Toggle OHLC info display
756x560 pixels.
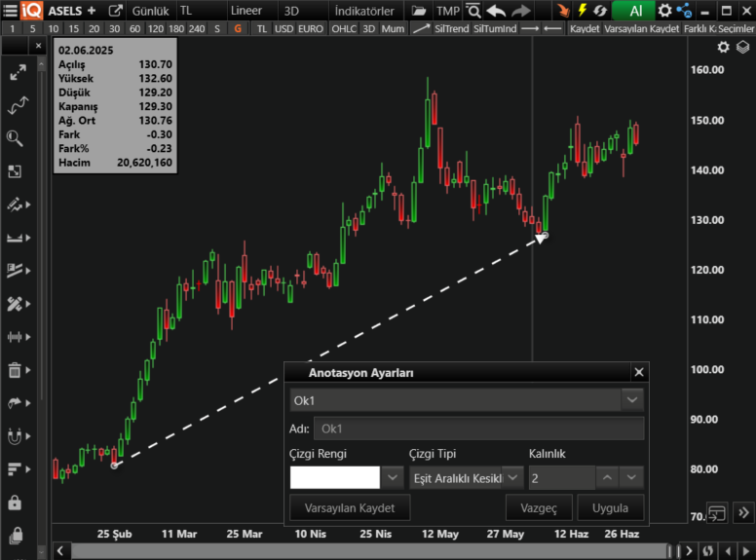[x=344, y=29]
